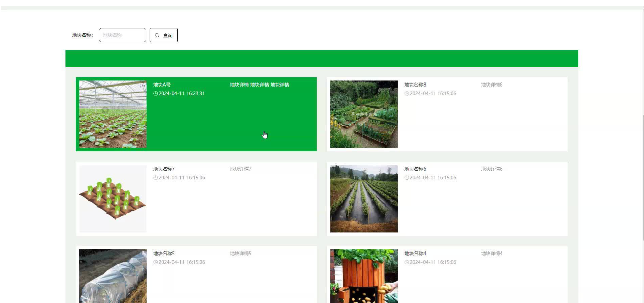Select the 地块名称4 title
Image resolution: width=644 pixels, height=303 pixels.
415,253
